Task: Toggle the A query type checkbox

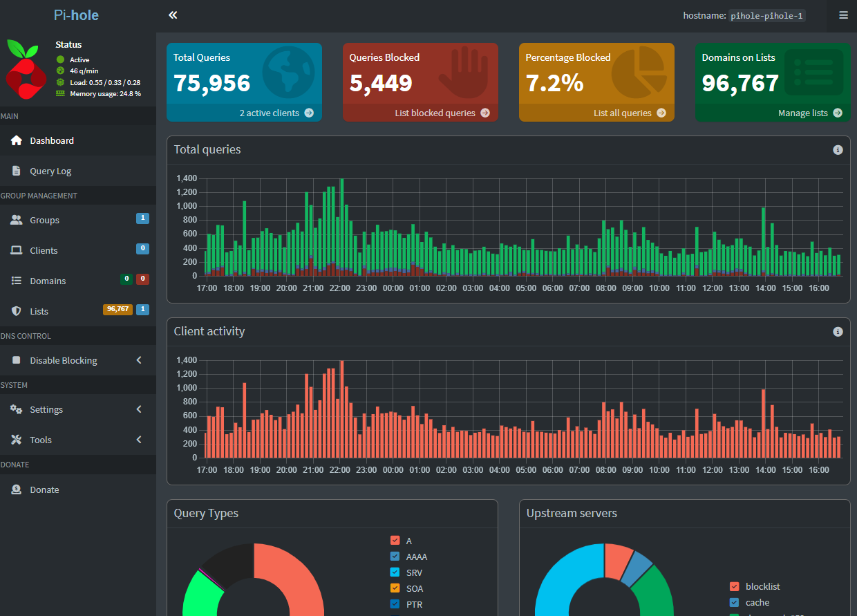Action: (395, 541)
